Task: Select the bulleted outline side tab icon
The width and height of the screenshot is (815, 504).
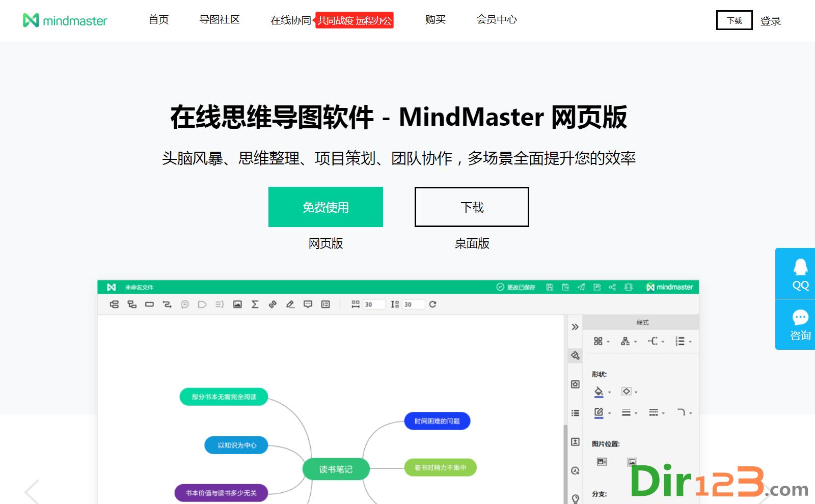Action: [x=575, y=413]
